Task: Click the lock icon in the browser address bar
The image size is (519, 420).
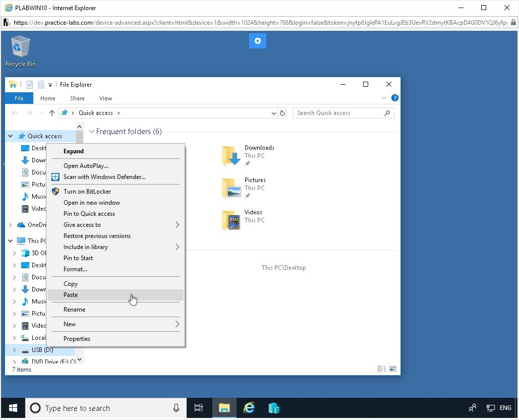Action: (x=513, y=23)
